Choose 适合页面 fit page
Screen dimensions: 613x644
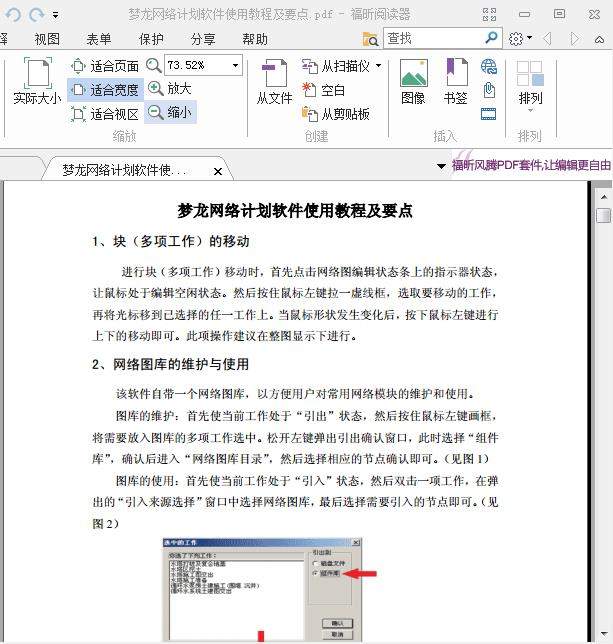105,66
